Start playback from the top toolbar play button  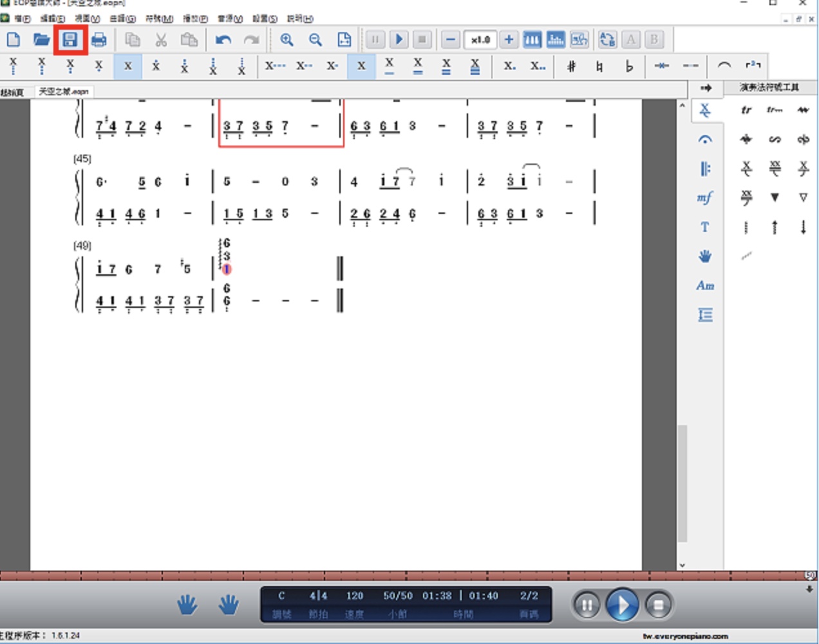click(x=399, y=40)
